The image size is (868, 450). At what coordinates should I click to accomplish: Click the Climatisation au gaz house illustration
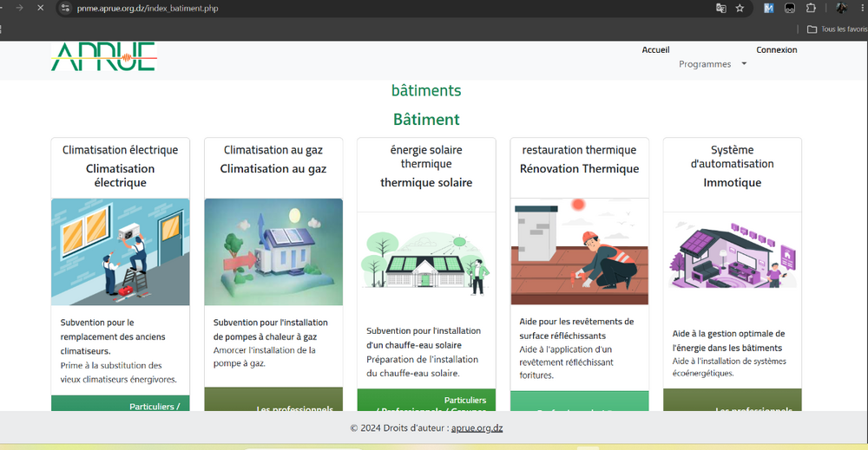coord(273,251)
